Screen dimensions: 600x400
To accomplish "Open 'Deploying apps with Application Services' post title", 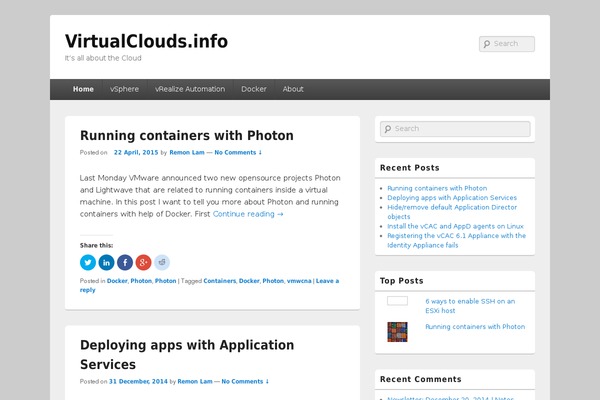I will coord(187,354).
